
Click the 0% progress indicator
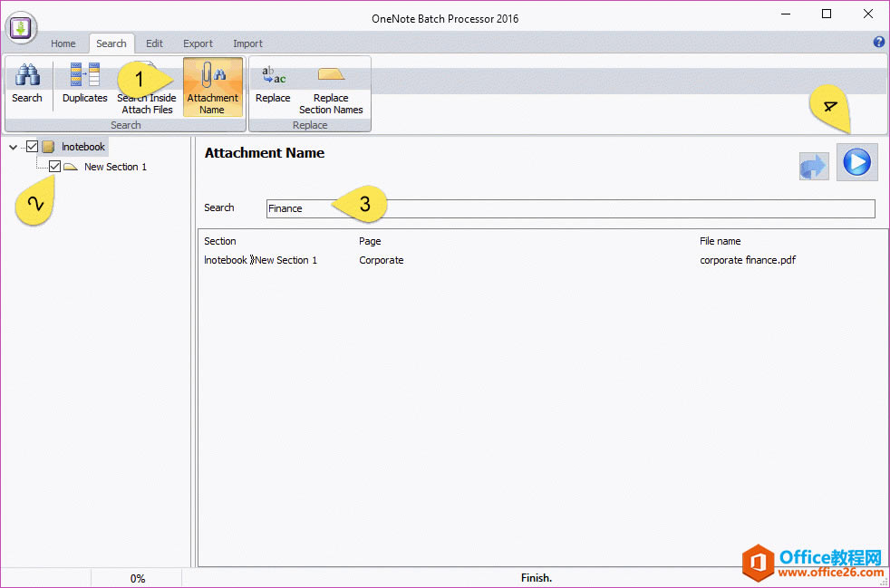coord(138,577)
